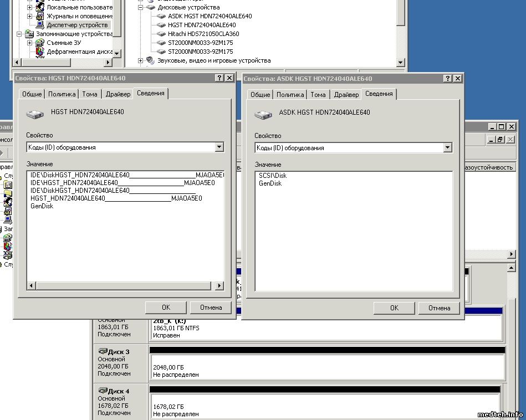Click Device Manager icon in left tree
526x420 pixels.
click(40, 25)
